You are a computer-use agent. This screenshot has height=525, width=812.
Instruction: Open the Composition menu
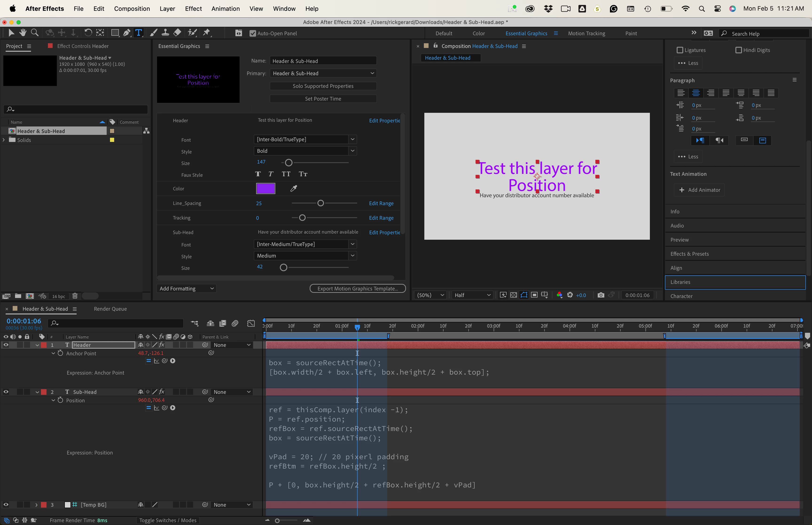point(132,8)
